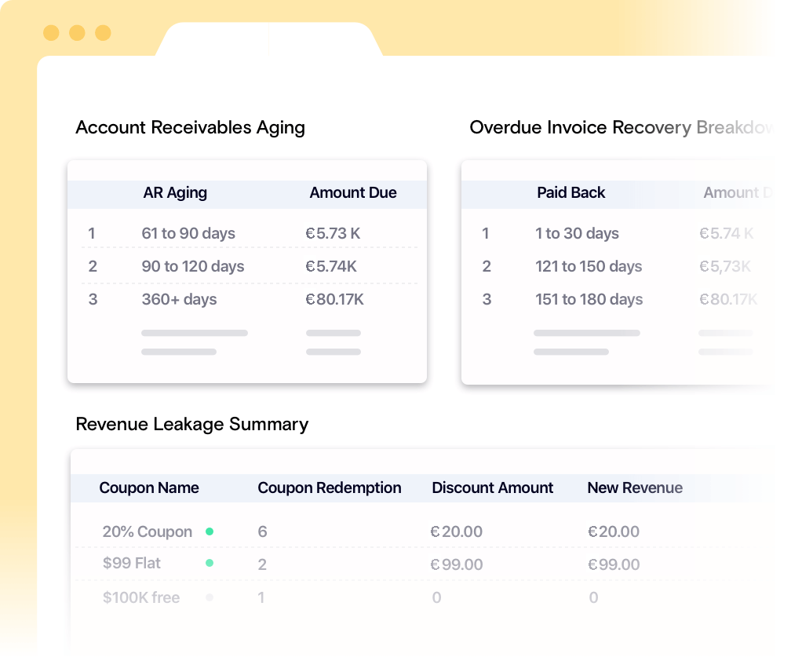Open the New Revenue column header

point(635,488)
